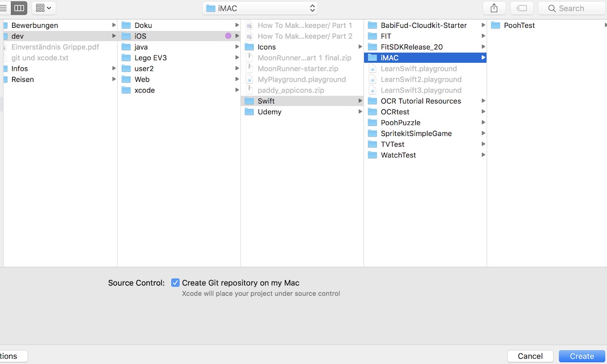Expand the Udemy folder via its arrow
Image resolution: width=607 pixels, height=364 pixels.
pyautogui.click(x=360, y=112)
